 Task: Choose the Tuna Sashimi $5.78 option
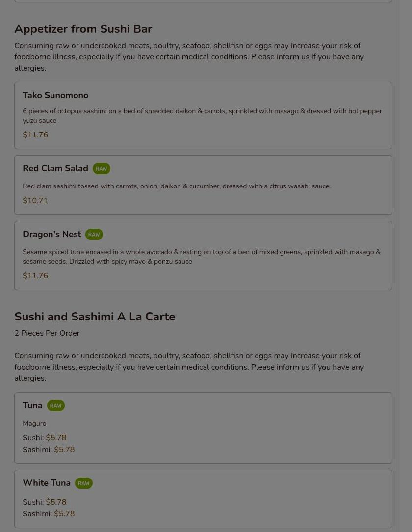pyautogui.click(x=49, y=450)
